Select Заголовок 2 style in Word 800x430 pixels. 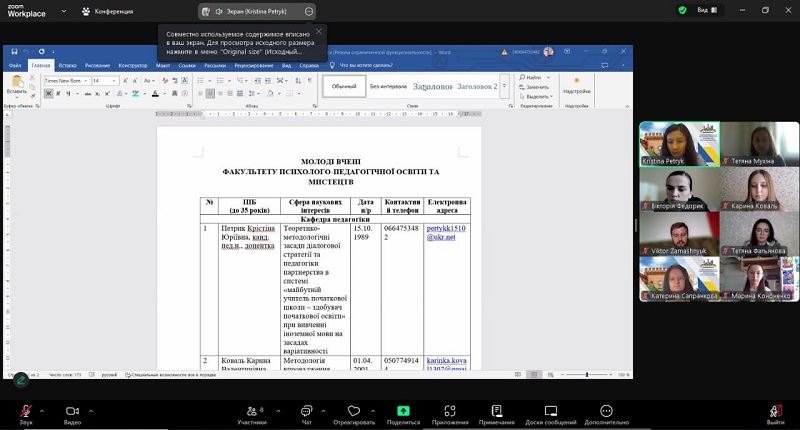(x=477, y=86)
